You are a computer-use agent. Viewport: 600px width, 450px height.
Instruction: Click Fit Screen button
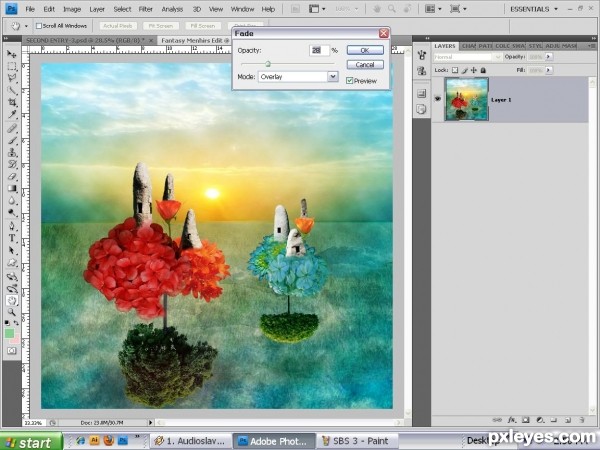161,26
